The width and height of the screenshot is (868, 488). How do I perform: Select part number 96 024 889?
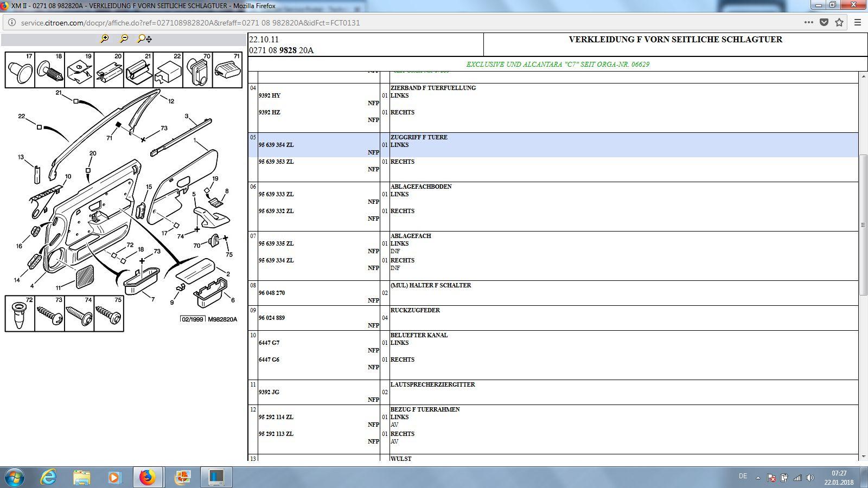272,318
